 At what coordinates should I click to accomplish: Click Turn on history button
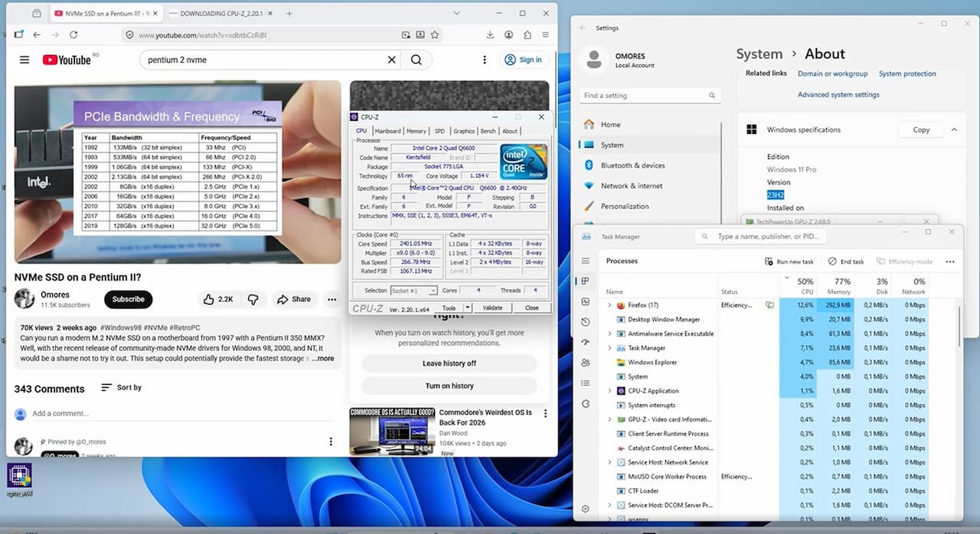point(449,386)
